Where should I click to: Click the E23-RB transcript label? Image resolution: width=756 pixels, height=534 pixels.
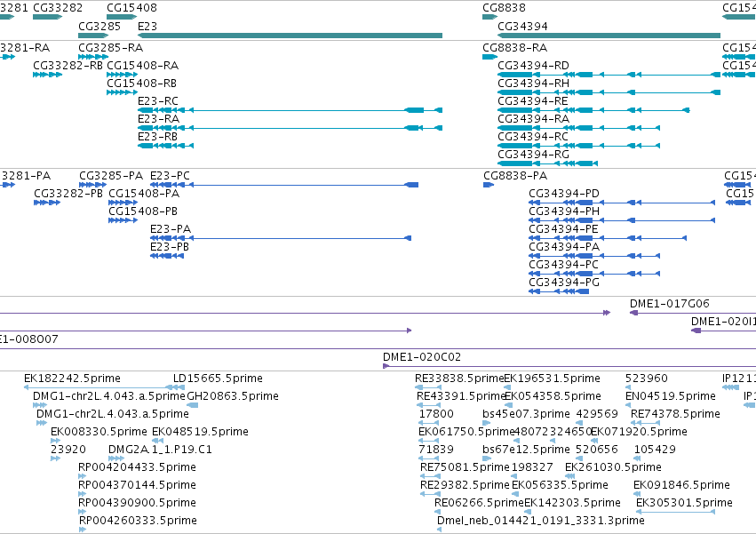(157, 137)
